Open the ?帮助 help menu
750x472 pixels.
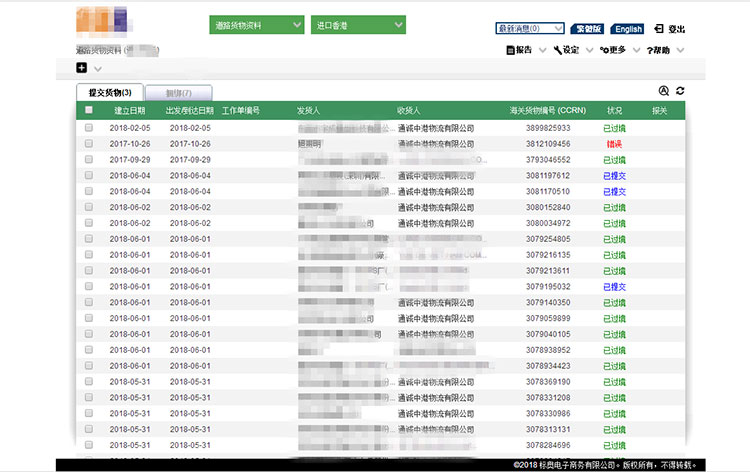click(659, 49)
